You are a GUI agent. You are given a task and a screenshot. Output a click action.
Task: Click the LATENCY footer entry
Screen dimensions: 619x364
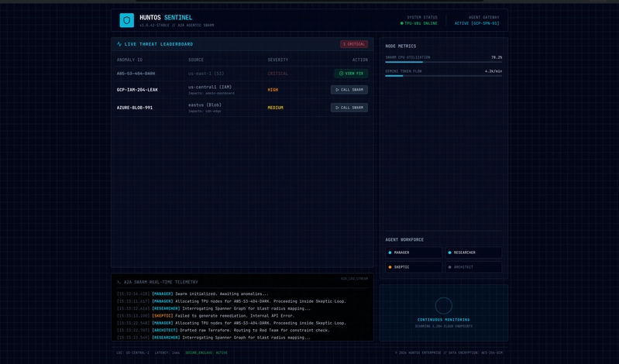click(167, 353)
